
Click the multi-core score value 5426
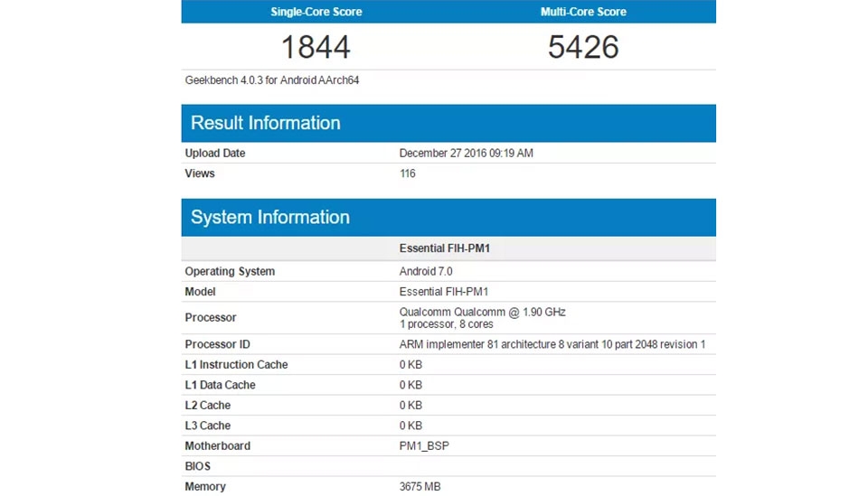583,47
